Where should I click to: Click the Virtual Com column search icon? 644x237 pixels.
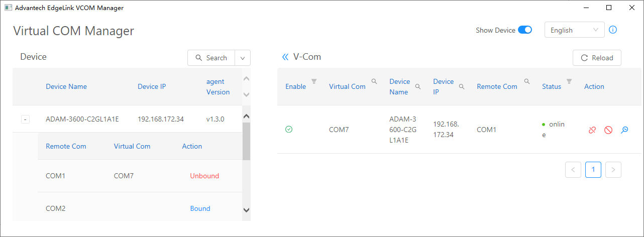click(x=374, y=81)
